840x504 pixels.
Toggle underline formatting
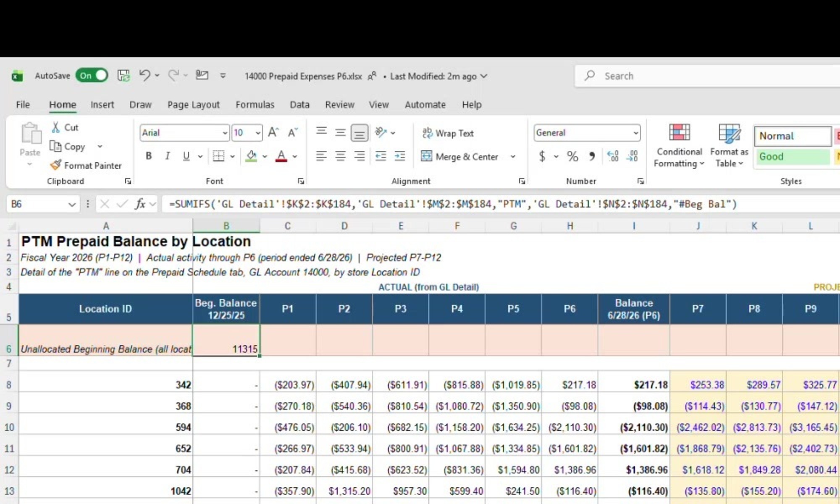[x=186, y=156]
